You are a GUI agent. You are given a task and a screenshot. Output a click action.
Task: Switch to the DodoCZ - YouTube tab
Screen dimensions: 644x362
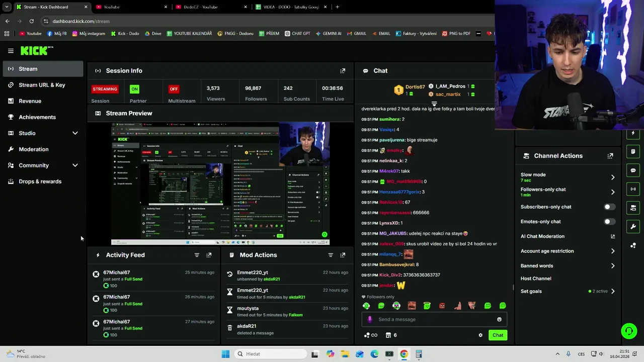(211, 7)
